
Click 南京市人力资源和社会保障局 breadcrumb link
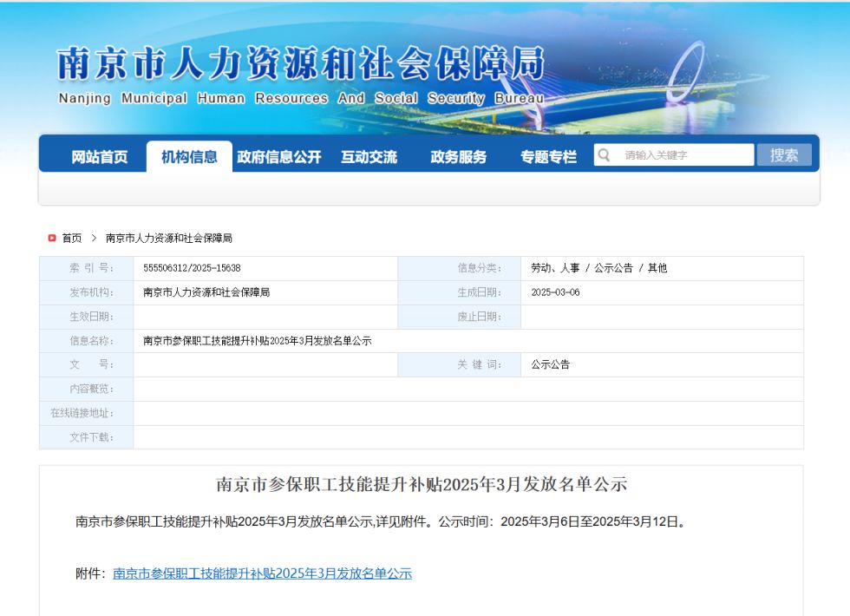point(169,238)
